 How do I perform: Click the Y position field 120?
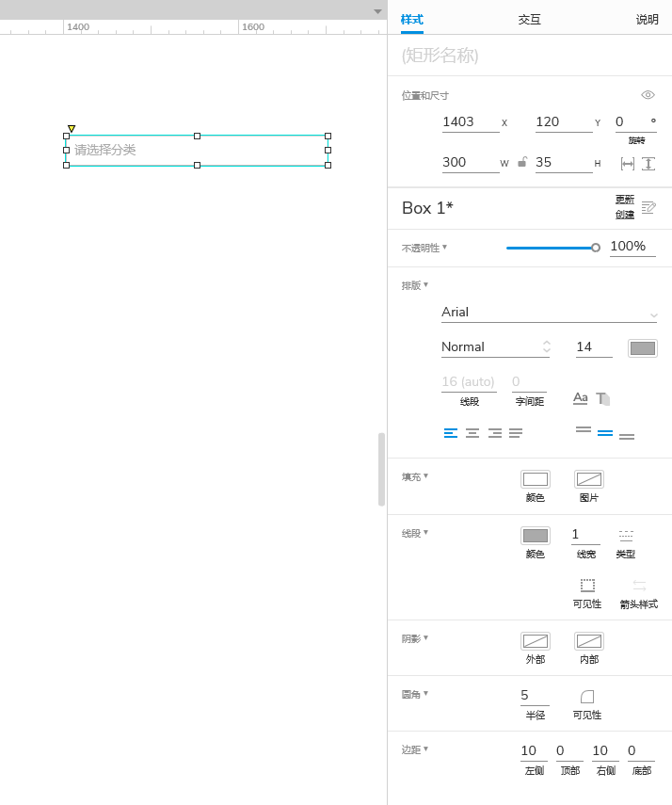(564, 121)
